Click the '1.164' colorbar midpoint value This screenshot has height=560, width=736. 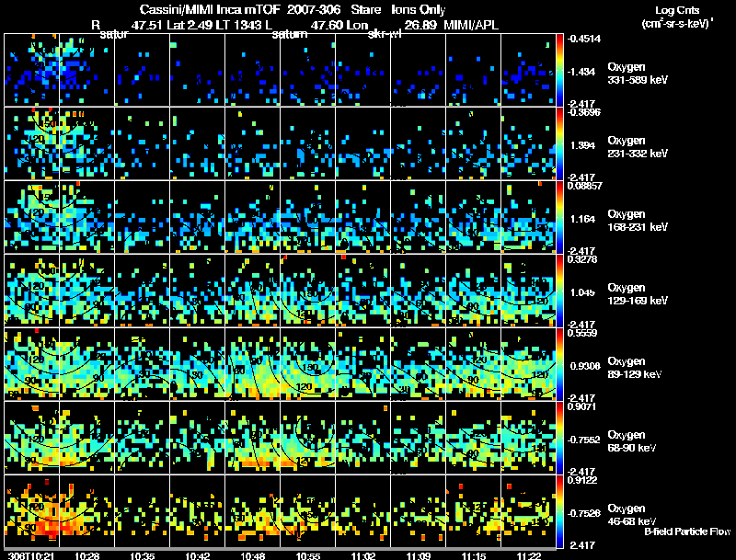point(582,219)
